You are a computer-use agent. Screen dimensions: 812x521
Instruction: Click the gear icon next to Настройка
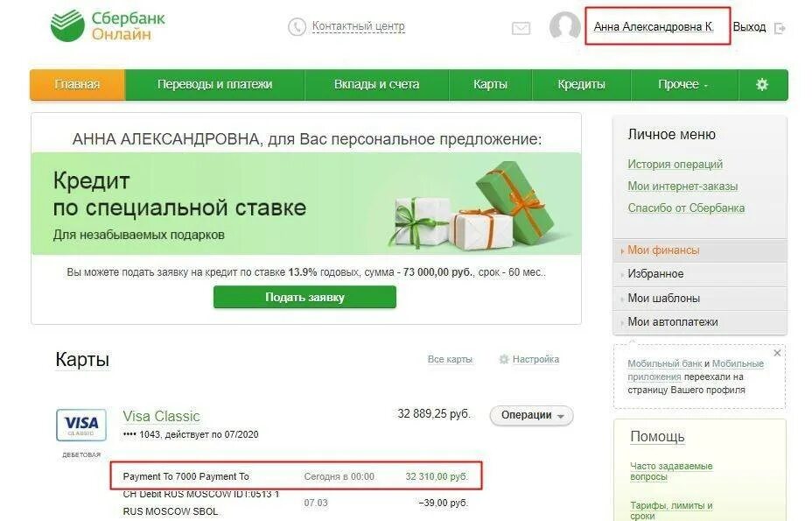504,359
